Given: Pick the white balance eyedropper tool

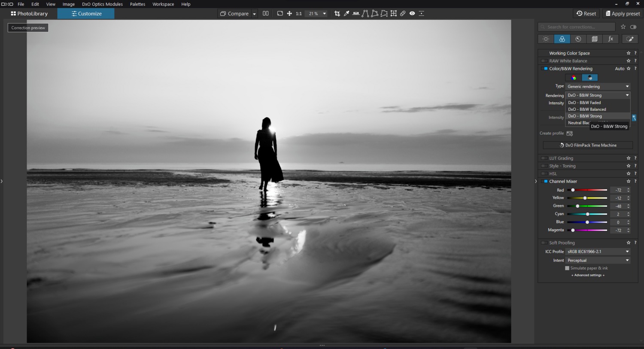Looking at the screenshot, I should coord(346,14).
